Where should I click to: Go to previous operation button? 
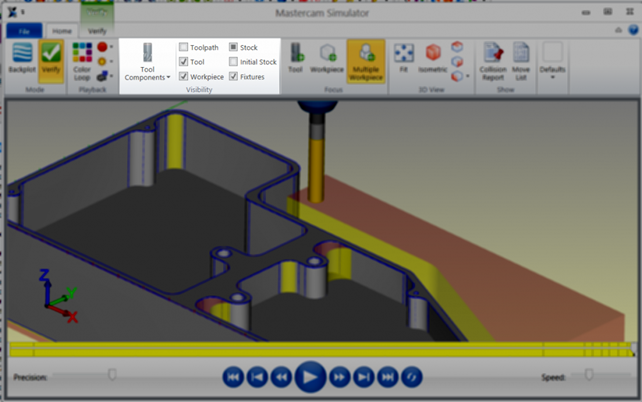pos(257,377)
